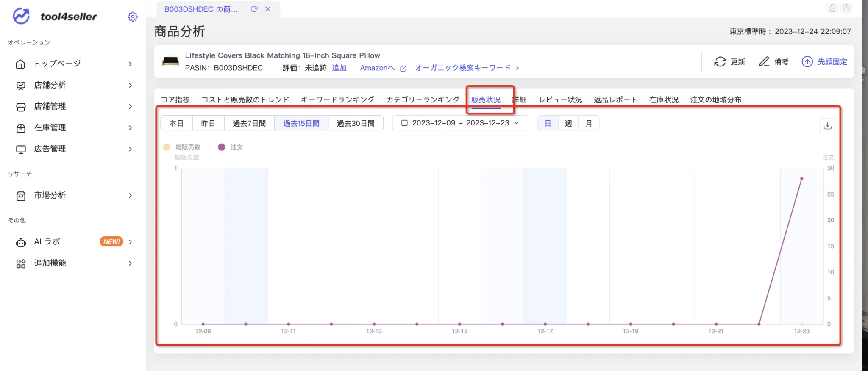Click the 先頭固定 button label
Viewport: 868px width, 371px height.
tap(832, 62)
